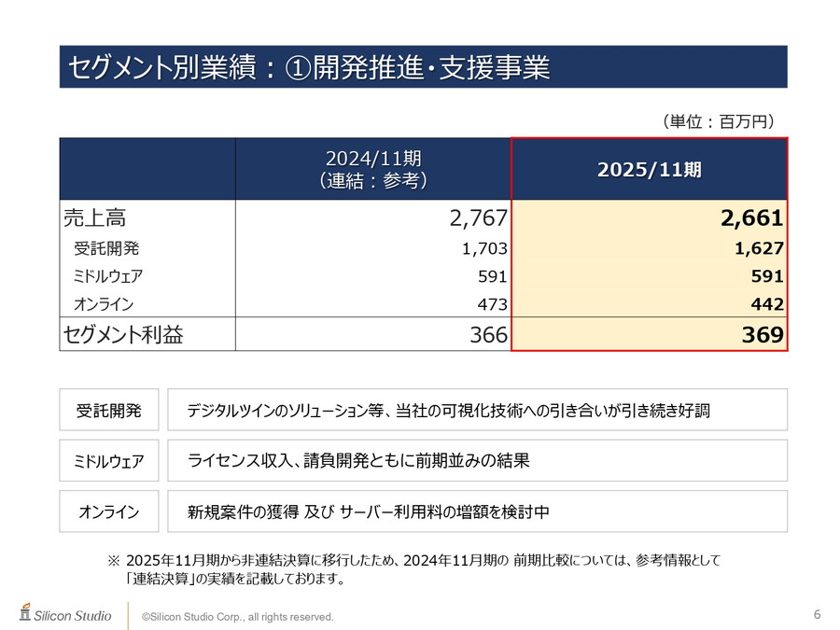Viewport: 840px width, 630px height.
Task: Select the 2,767 sales value cell
Action: click(478, 218)
